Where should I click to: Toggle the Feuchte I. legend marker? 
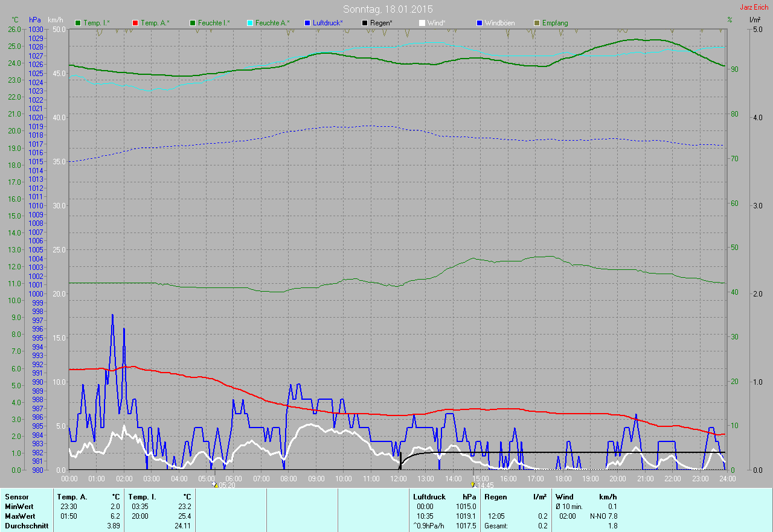[x=193, y=23]
